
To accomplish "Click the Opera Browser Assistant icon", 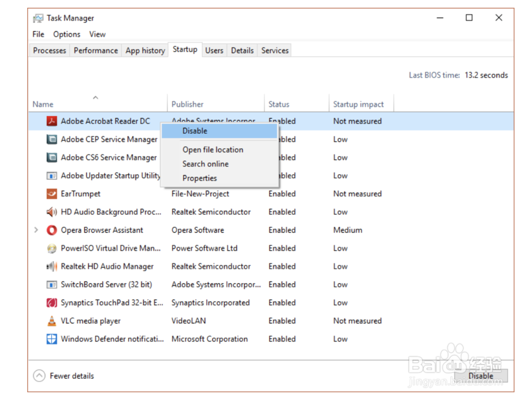I will (52, 230).
